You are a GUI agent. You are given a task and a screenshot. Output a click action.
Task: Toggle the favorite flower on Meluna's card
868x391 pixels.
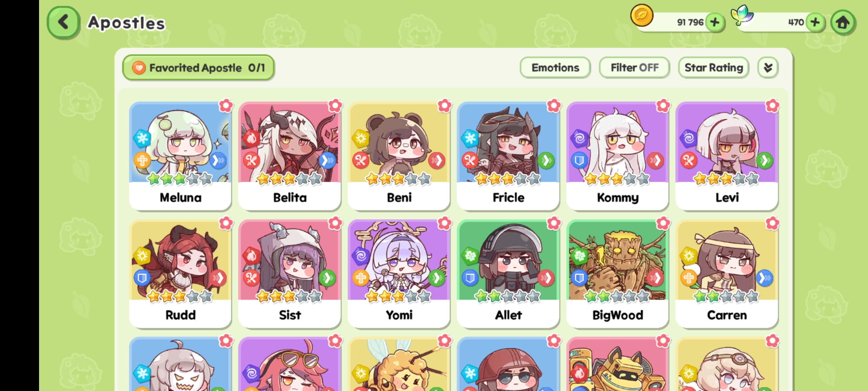click(226, 106)
